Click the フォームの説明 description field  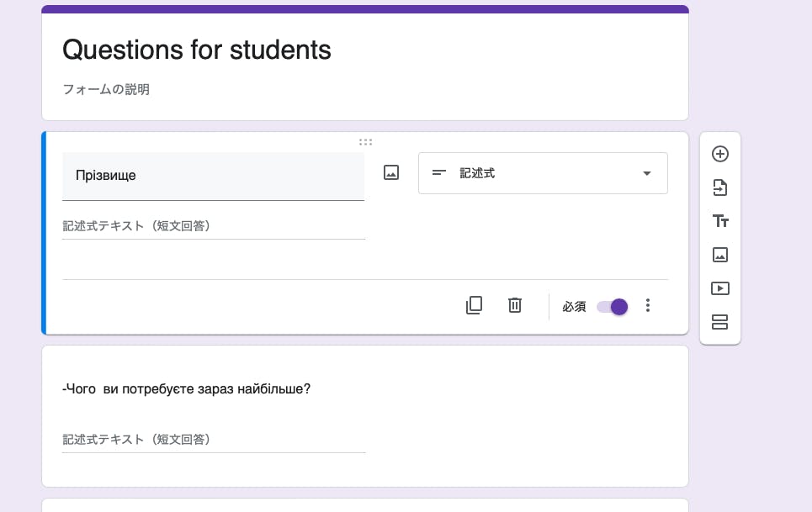(x=106, y=89)
